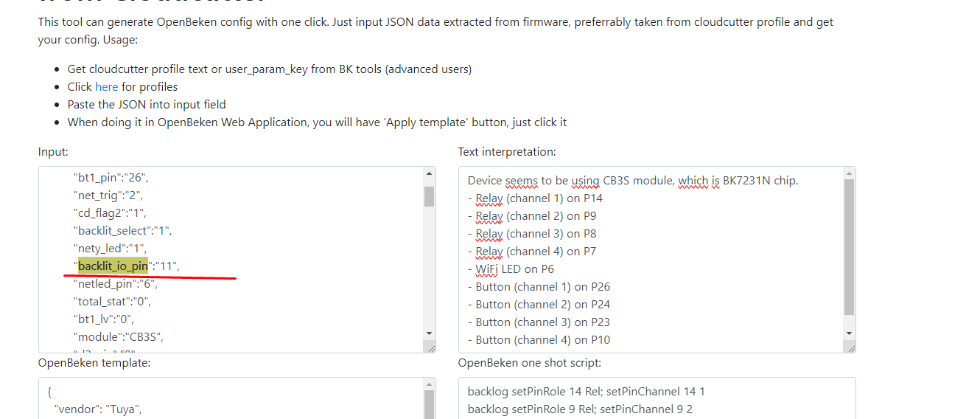
Task: Click the Text interpretation resize handle
Action: point(850,347)
